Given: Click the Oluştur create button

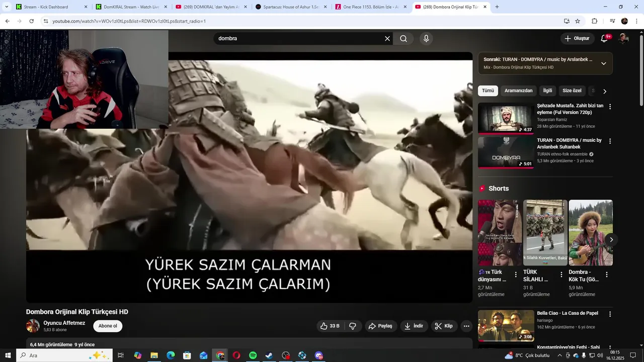Looking at the screenshot, I should click(x=578, y=38).
